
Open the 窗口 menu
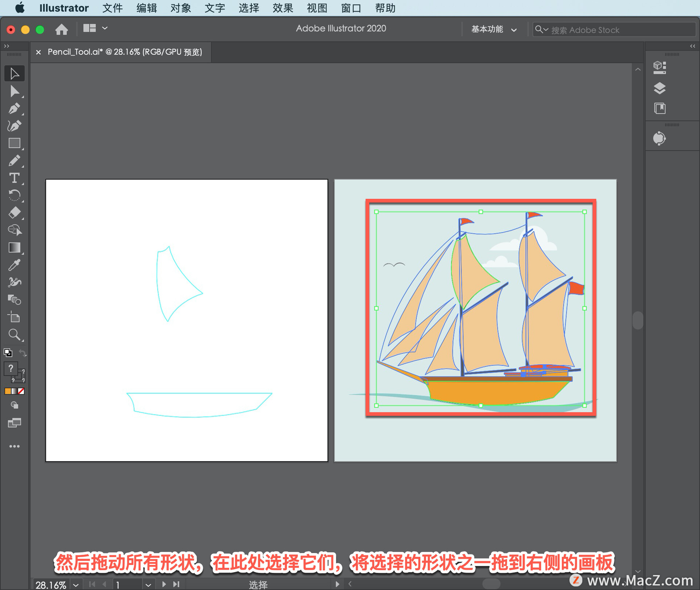point(351,8)
